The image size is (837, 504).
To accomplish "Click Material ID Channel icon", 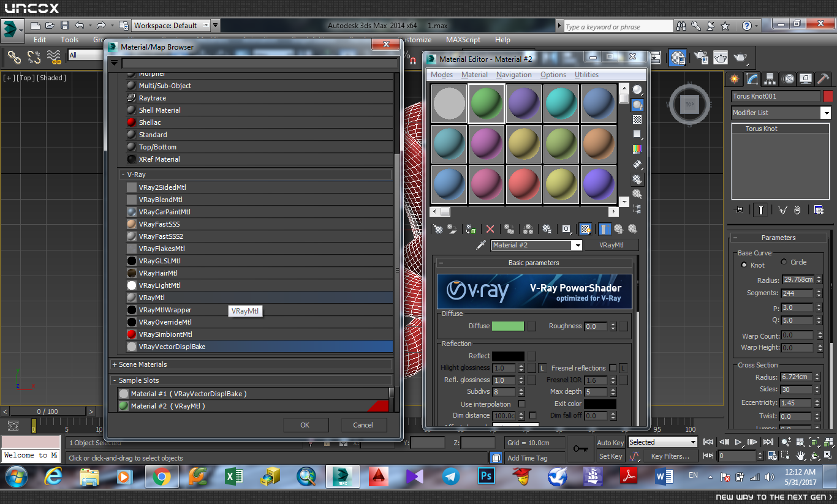I will click(566, 229).
